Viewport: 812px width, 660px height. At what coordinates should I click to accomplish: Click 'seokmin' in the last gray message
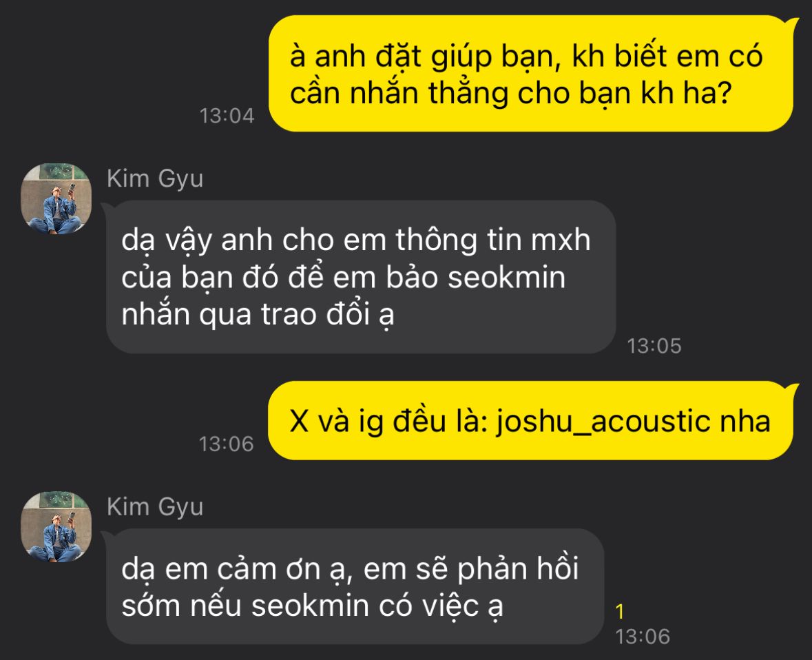pyautogui.click(x=310, y=606)
